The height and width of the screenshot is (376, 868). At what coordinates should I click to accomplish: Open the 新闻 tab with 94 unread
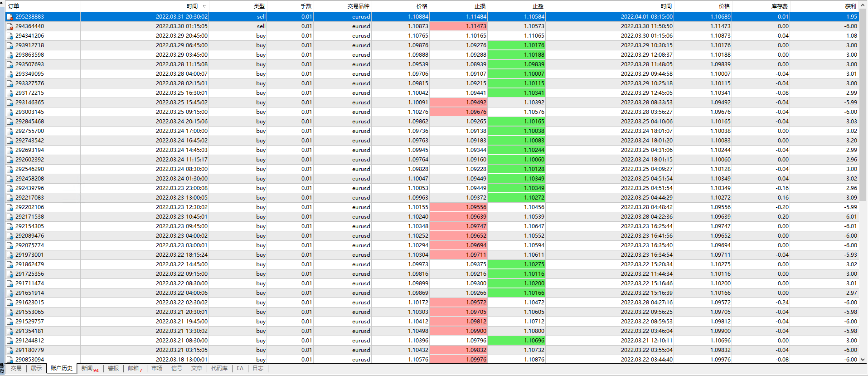pyautogui.click(x=89, y=368)
